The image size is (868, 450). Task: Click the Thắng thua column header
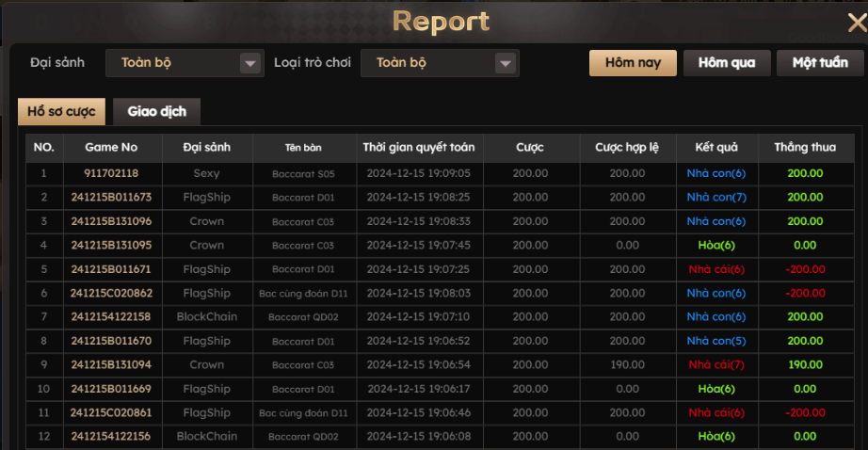tap(804, 148)
